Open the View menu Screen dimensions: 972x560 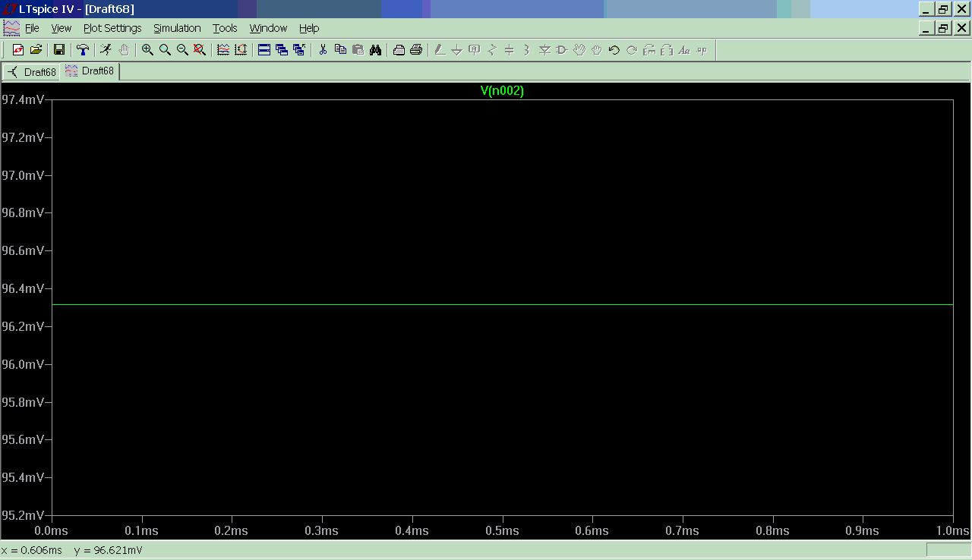(61, 28)
